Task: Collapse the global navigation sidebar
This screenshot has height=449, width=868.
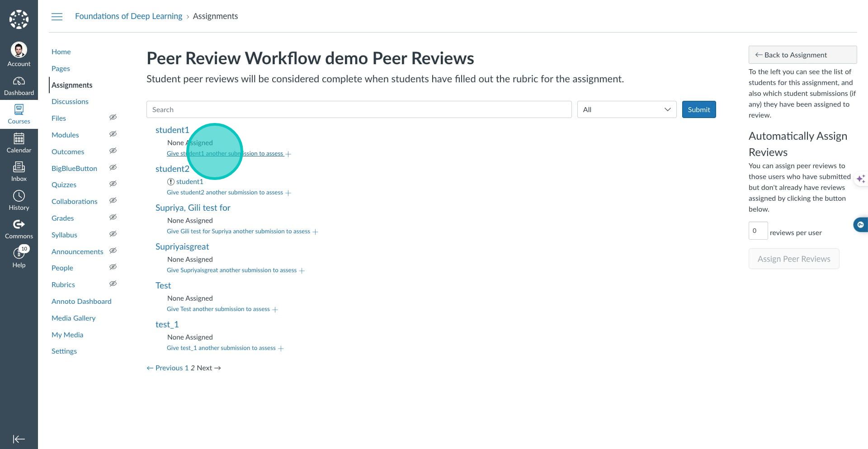Action: (19, 439)
